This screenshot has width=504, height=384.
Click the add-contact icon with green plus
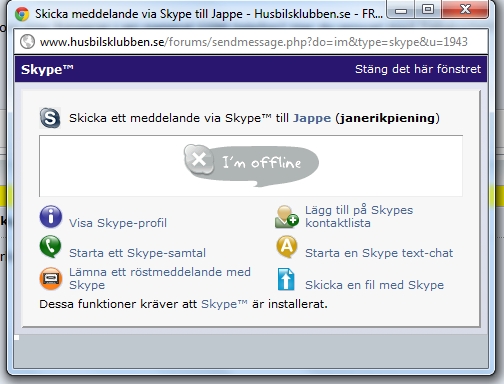(x=286, y=217)
